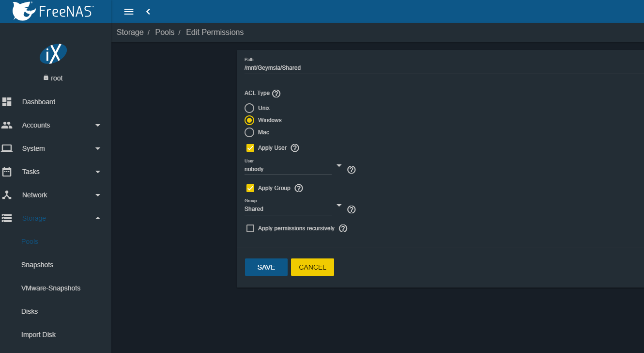Open the User dropdown showing nobody
Viewport: 644px width, 353px height.
288,169
